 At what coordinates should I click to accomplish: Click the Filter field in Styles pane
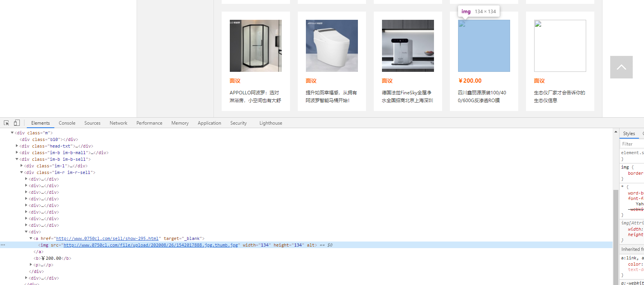click(632, 144)
